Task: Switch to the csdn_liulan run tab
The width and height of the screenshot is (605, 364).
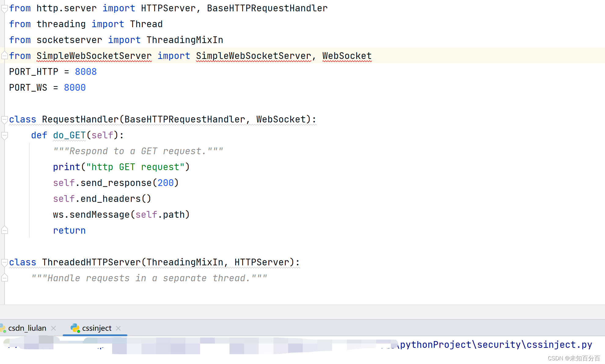Action: point(27,328)
